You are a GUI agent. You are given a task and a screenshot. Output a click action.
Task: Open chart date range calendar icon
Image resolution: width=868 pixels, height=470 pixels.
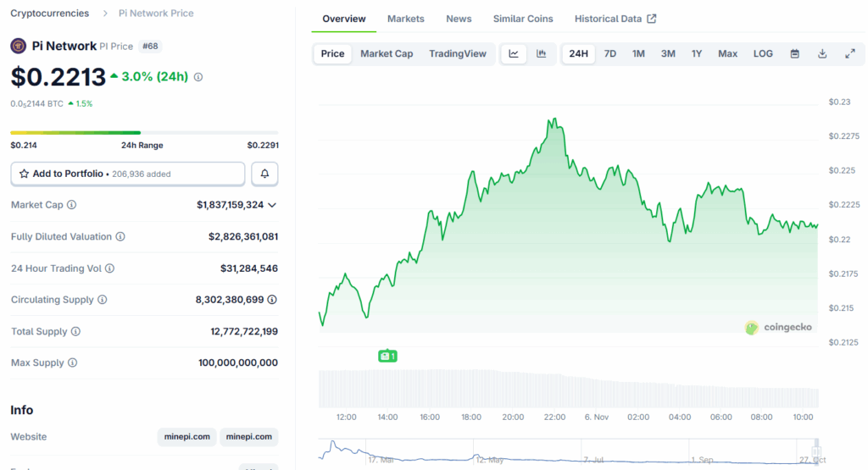[x=795, y=53]
